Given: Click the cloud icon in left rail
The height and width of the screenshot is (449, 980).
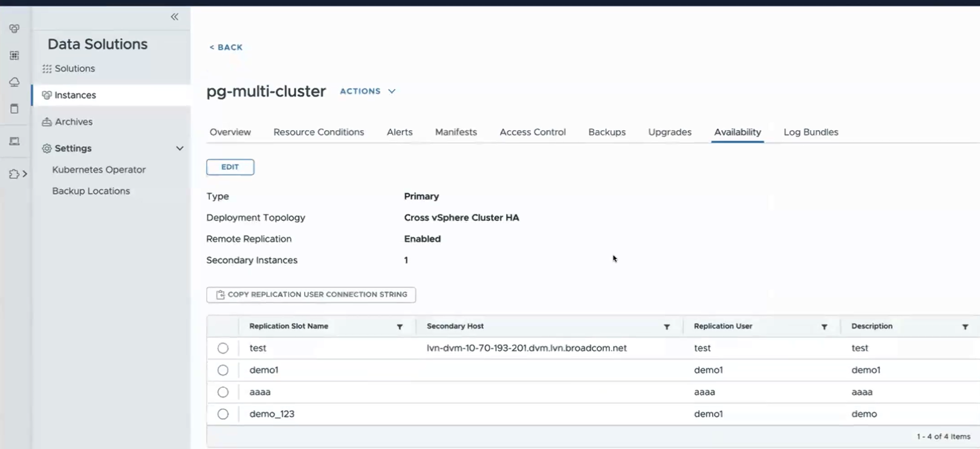Looking at the screenshot, I should [x=15, y=82].
